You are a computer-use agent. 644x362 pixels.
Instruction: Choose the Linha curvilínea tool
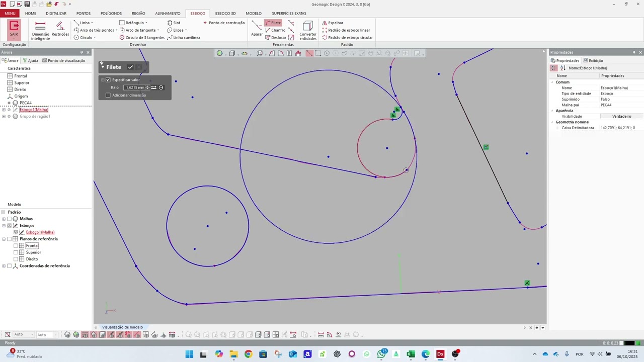pyautogui.click(x=184, y=38)
